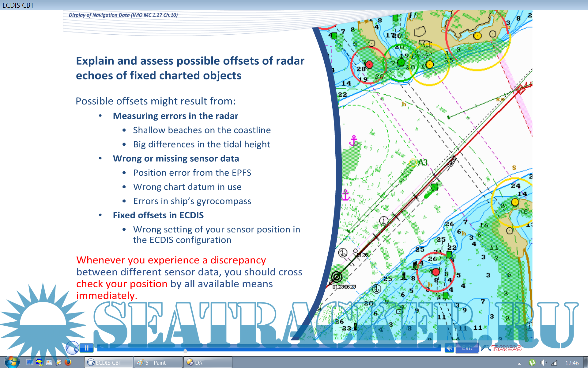Open the system volume tray icon
This screenshot has height=368, width=588.
(x=543, y=363)
